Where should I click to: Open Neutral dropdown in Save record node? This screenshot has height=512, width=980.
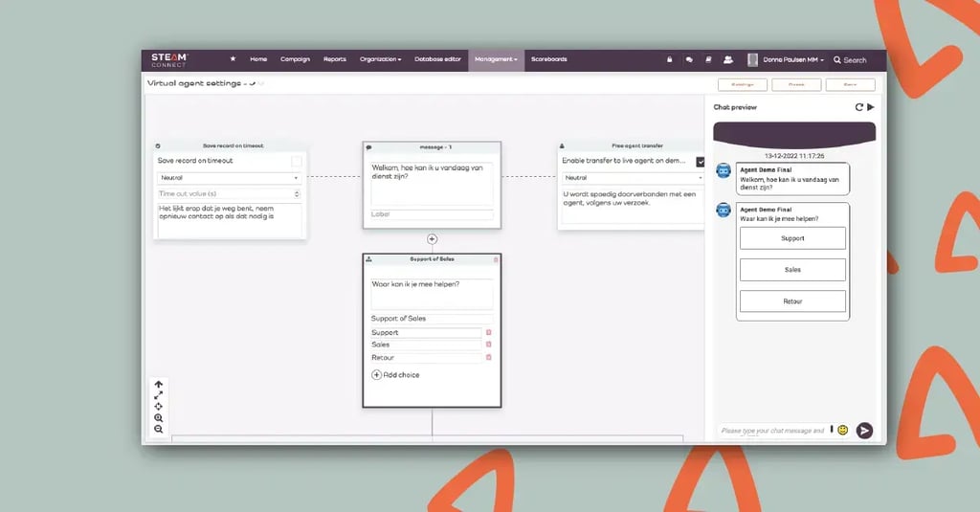[x=229, y=178]
